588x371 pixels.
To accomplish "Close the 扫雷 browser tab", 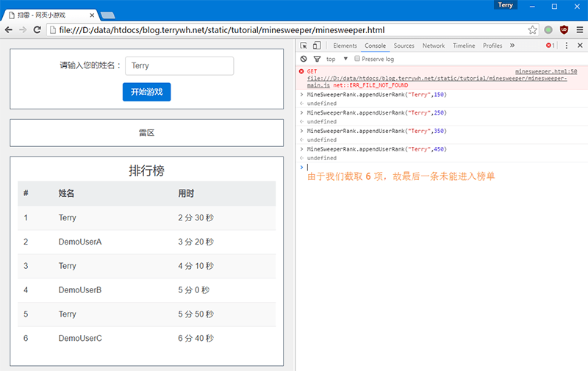I will tap(92, 15).
